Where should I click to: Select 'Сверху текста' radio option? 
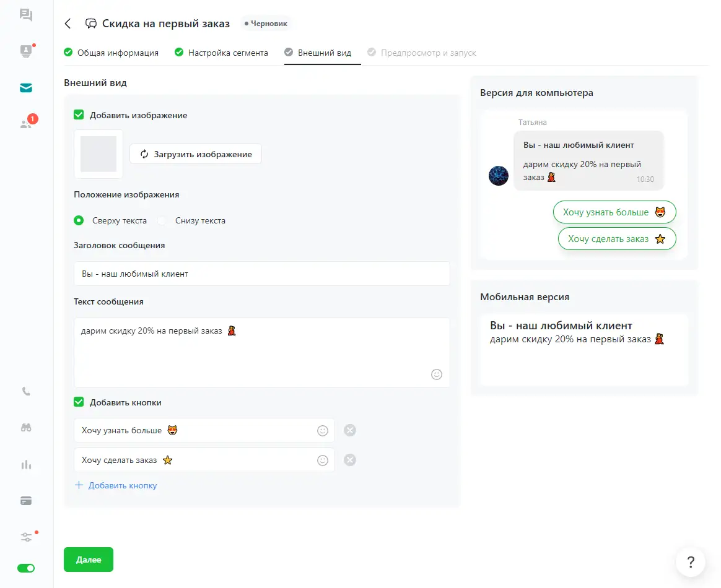pyautogui.click(x=79, y=220)
